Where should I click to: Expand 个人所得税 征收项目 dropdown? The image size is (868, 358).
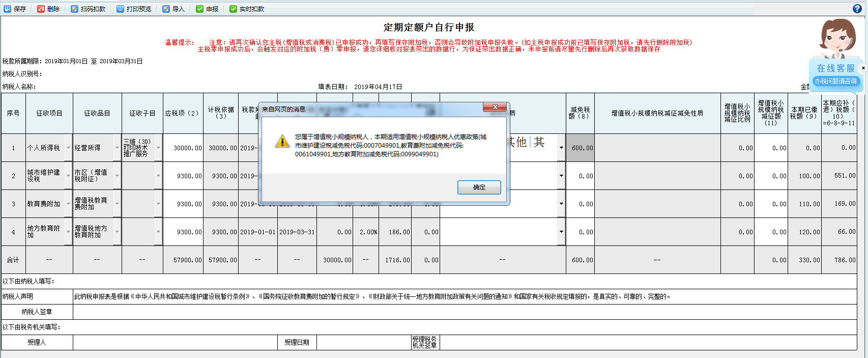click(68, 148)
